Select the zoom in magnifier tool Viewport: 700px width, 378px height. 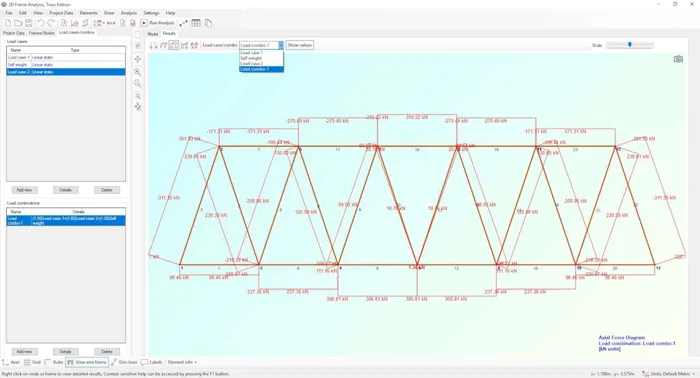click(x=138, y=72)
